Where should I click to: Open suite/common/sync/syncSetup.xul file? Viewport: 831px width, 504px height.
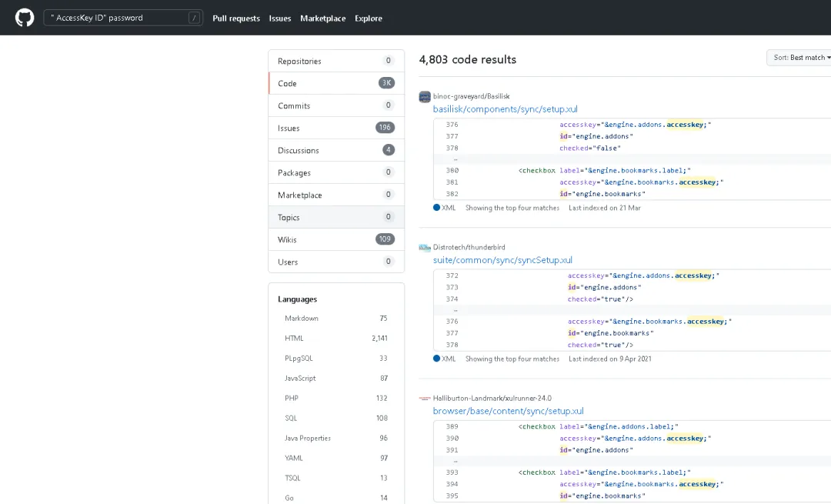(x=502, y=259)
